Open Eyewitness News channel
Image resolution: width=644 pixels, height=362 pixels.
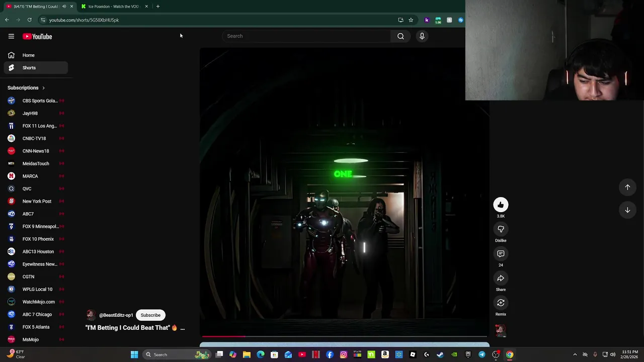tap(35, 264)
